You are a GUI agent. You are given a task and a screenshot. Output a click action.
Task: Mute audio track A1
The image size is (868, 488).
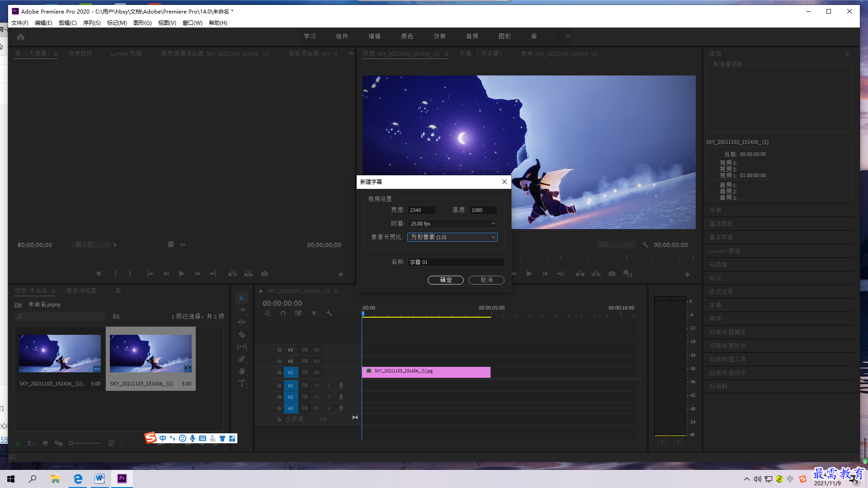[x=317, y=385]
